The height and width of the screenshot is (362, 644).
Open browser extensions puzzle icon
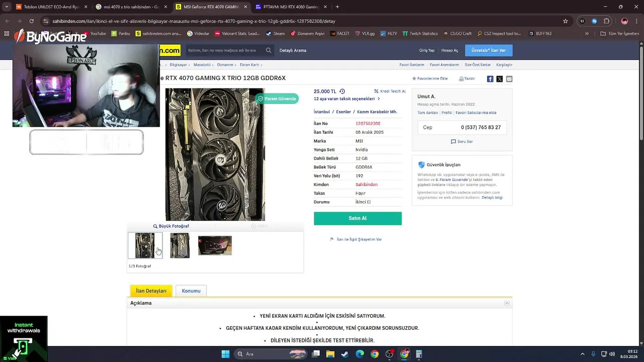(607, 21)
